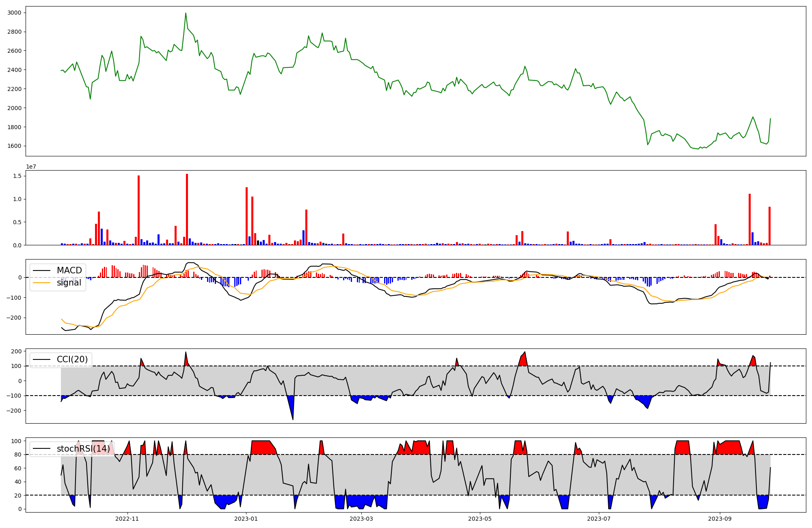Click the orange signal legend line swatch
Image resolution: width=812 pixels, height=528 pixels.
(42, 283)
